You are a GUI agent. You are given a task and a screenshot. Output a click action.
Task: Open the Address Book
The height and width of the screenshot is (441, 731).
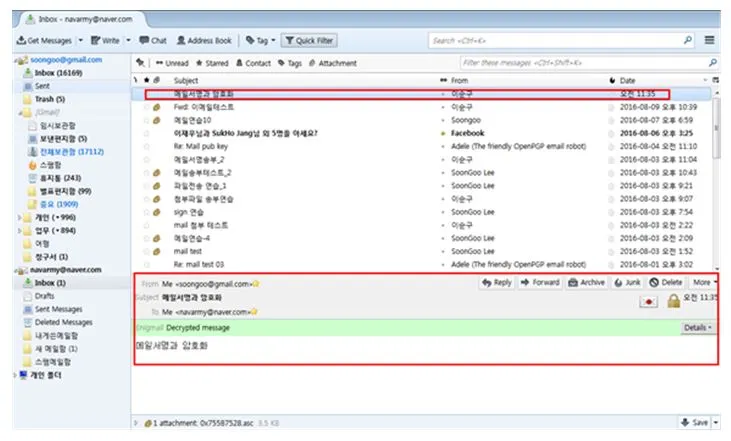coord(204,41)
